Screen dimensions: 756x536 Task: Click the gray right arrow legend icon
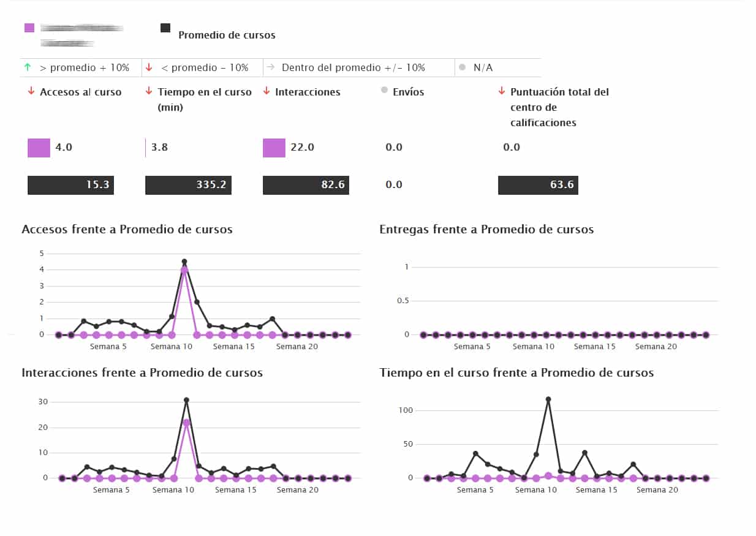(271, 67)
